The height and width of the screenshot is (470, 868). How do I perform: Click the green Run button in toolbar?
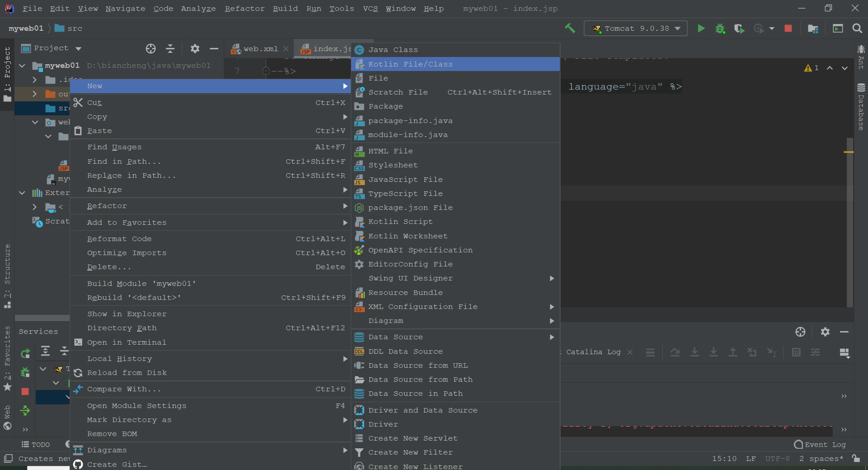[701, 28]
